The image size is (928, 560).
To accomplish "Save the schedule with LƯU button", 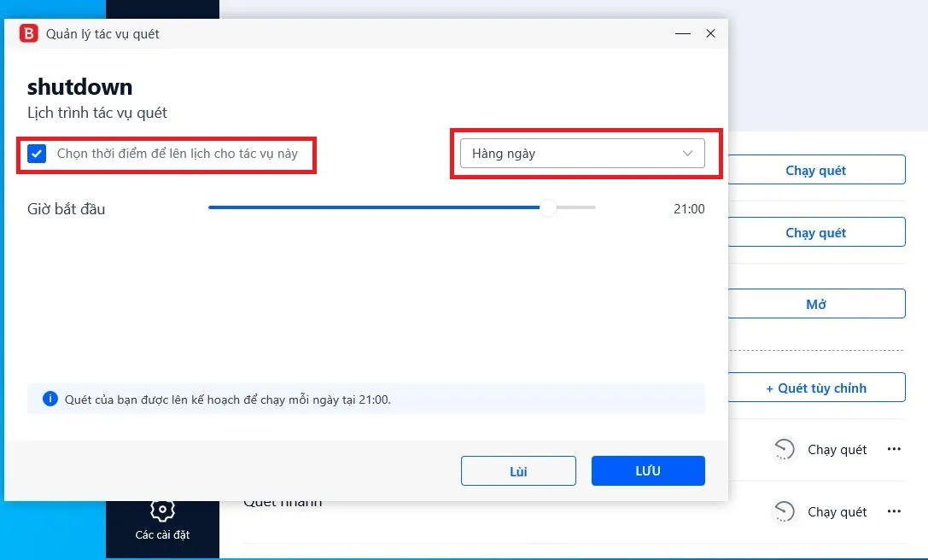I will 648,470.
